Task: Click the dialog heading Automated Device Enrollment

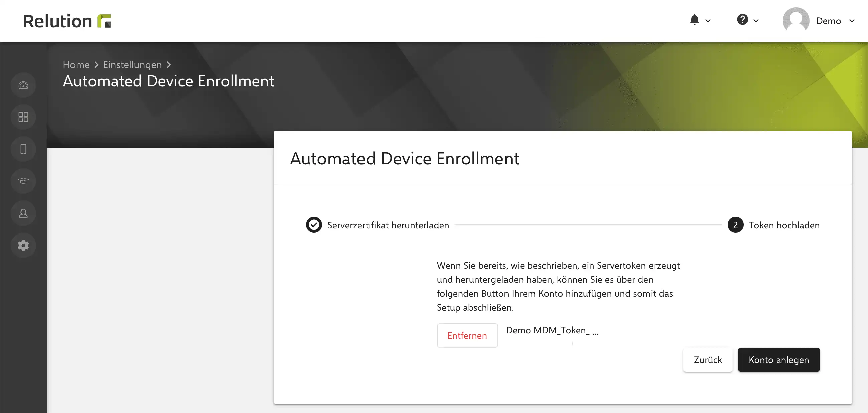Action: coord(404,158)
